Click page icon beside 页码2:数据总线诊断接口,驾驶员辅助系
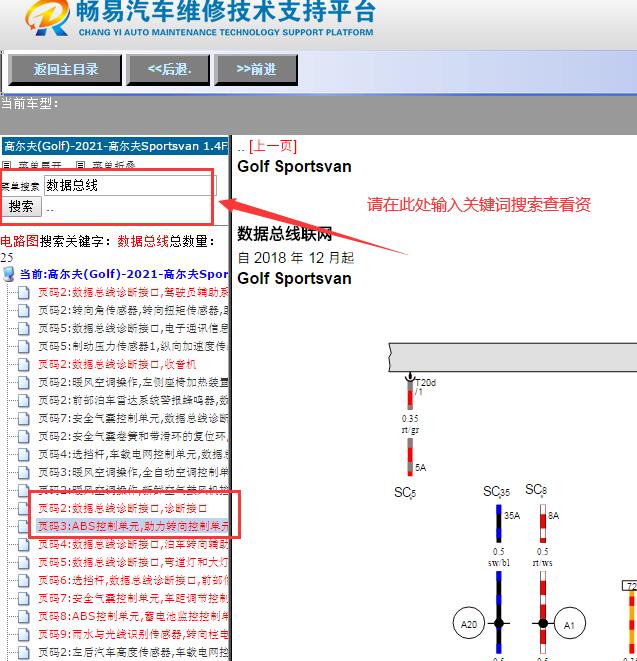Viewport: 637px width, 661px height. [x=24, y=292]
